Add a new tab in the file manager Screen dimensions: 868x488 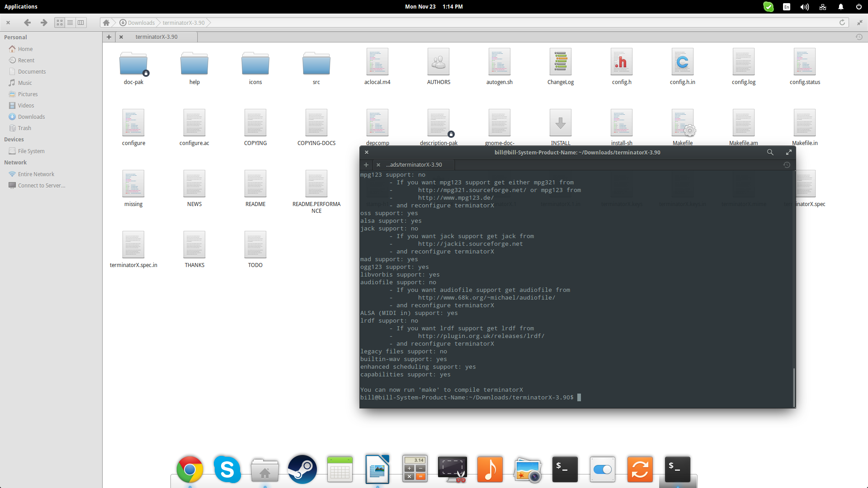pos(109,37)
